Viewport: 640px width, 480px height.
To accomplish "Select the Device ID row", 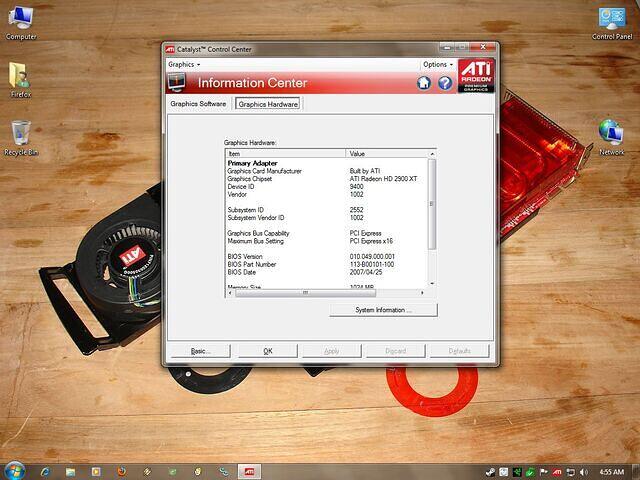I will [327, 187].
